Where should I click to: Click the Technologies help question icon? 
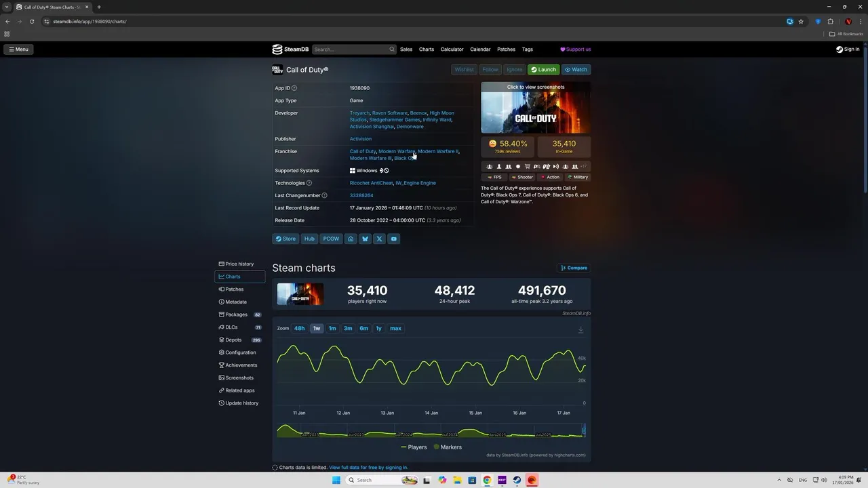coord(309,183)
